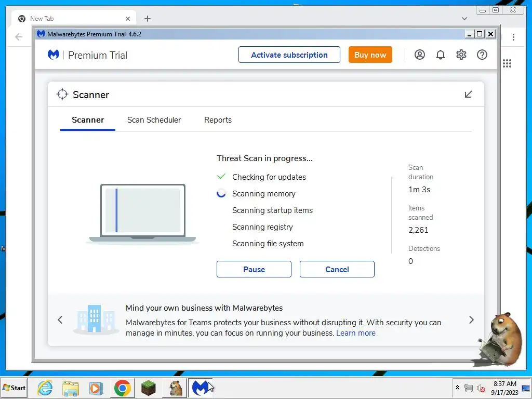532x399 pixels.
Task: Switch to Chrome via the taskbar icon
Action: 122,388
